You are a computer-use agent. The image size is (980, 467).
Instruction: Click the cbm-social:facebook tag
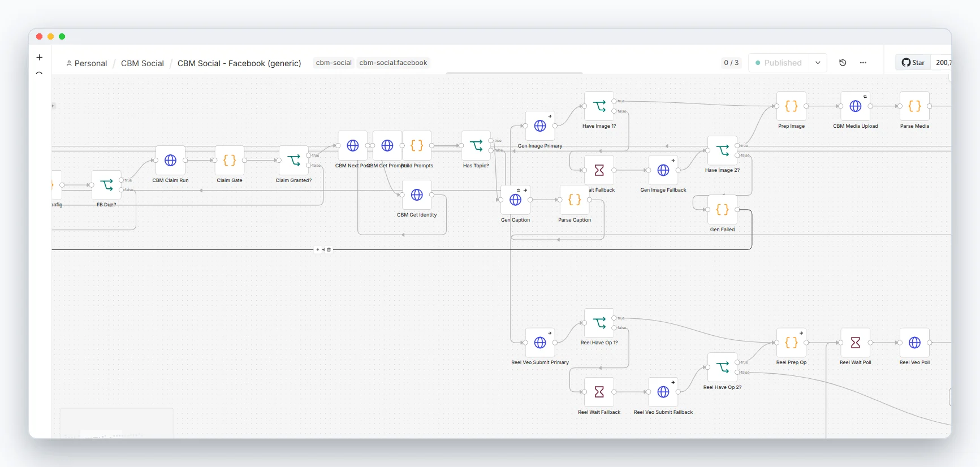point(393,63)
